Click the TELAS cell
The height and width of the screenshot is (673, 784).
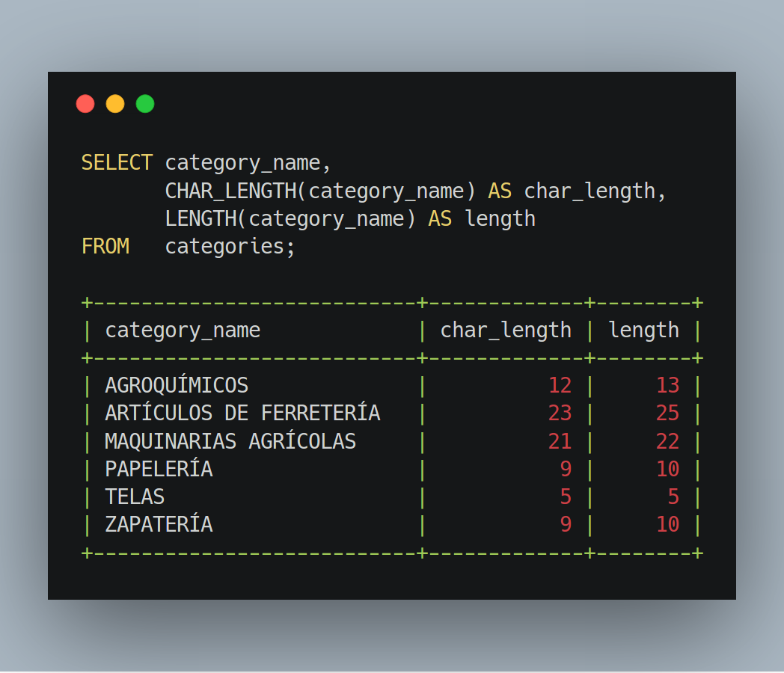pyautogui.click(x=135, y=497)
